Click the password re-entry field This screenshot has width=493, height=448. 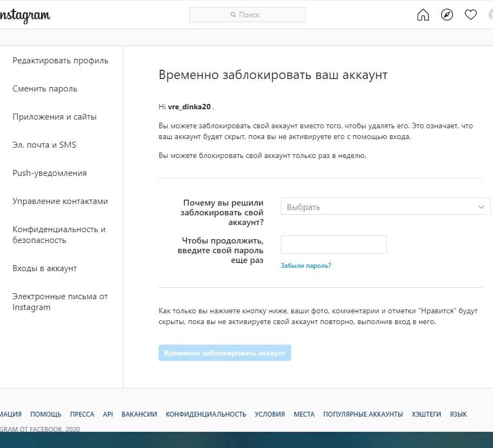point(333,244)
